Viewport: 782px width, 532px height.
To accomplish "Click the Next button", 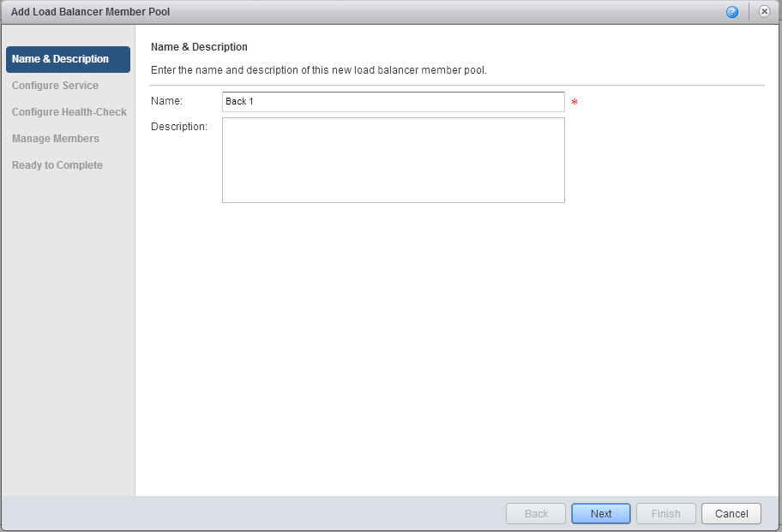I will [600, 513].
